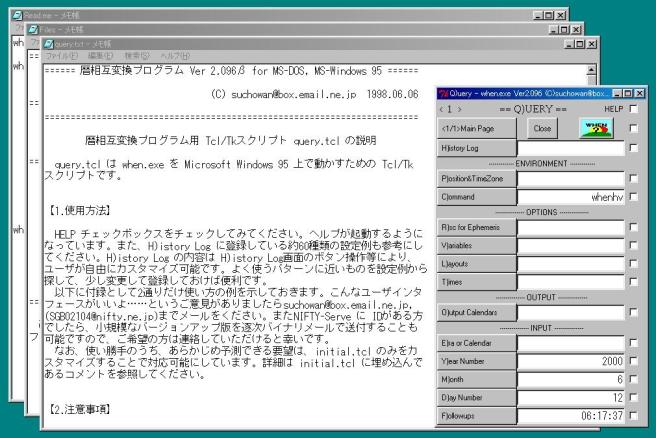Click the Query window Tk title icon
The width and height of the screenshot is (656, 438).
[x=443, y=93]
